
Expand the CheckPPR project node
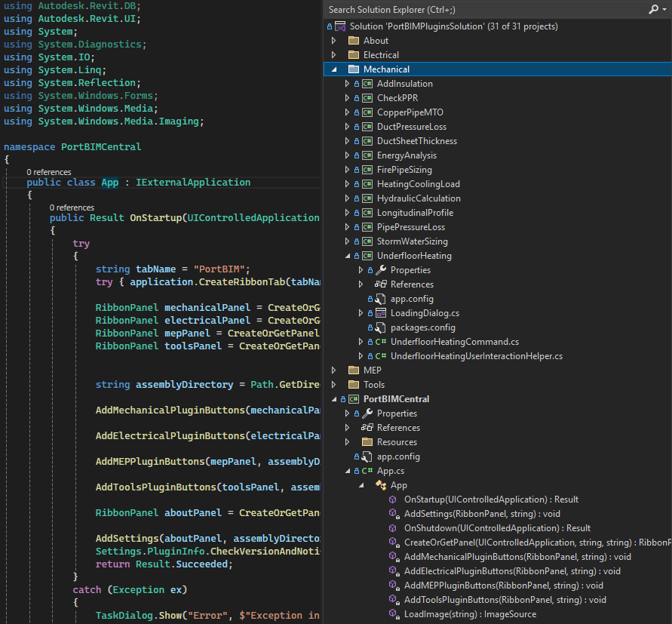347,98
